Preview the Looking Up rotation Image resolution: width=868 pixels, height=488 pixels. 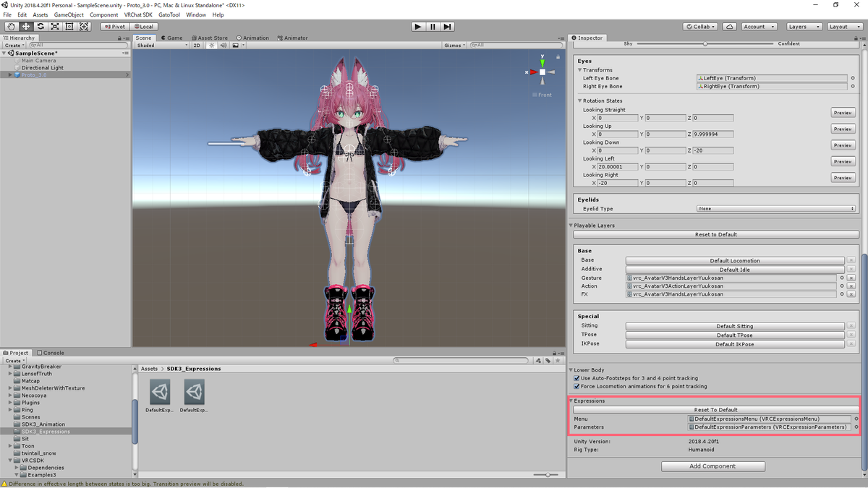point(843,129)
